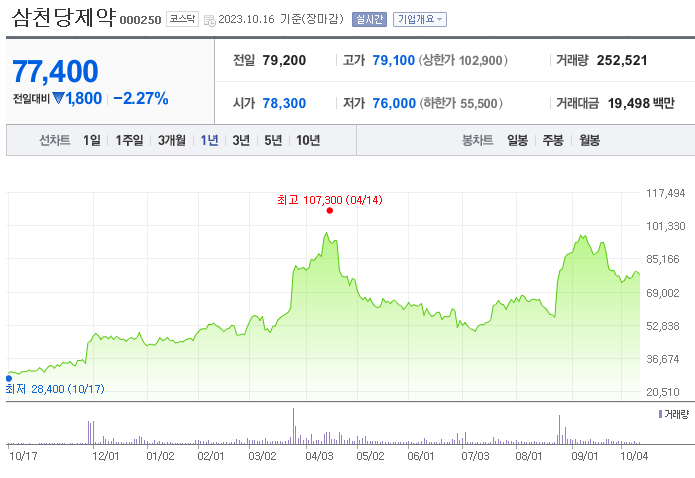Switch to 월봉 candlestick chart
Viewport: 695px width, 478px height.
tap(590, 141)
